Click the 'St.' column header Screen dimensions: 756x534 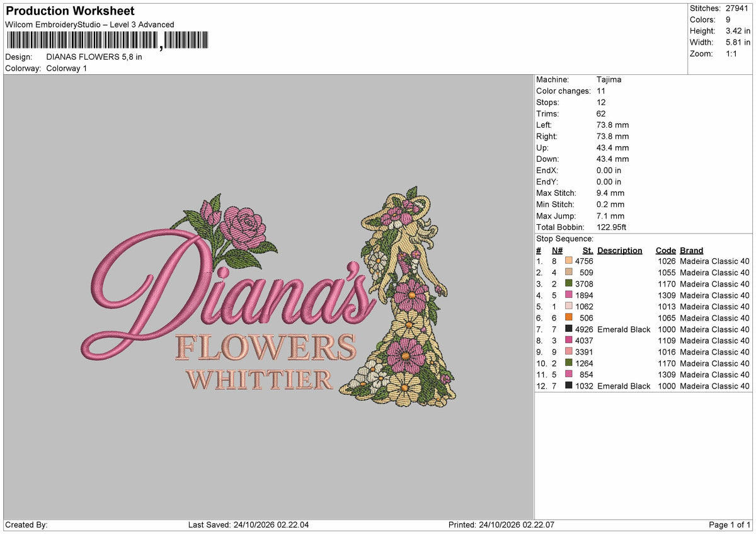click(588, 251)
